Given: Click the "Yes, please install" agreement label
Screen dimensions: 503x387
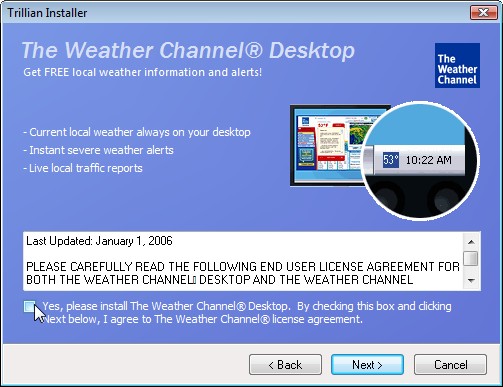Looking at the screenshot, I should 247,313.
